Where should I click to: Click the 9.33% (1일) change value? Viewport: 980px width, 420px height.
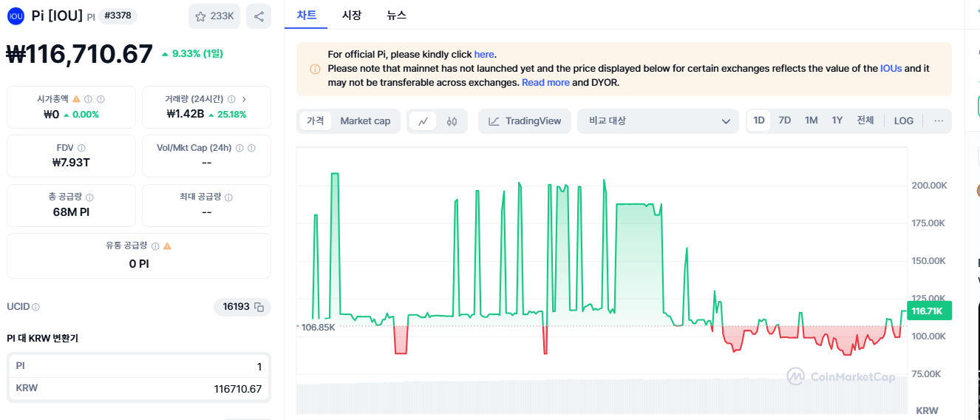coord(192,54)
